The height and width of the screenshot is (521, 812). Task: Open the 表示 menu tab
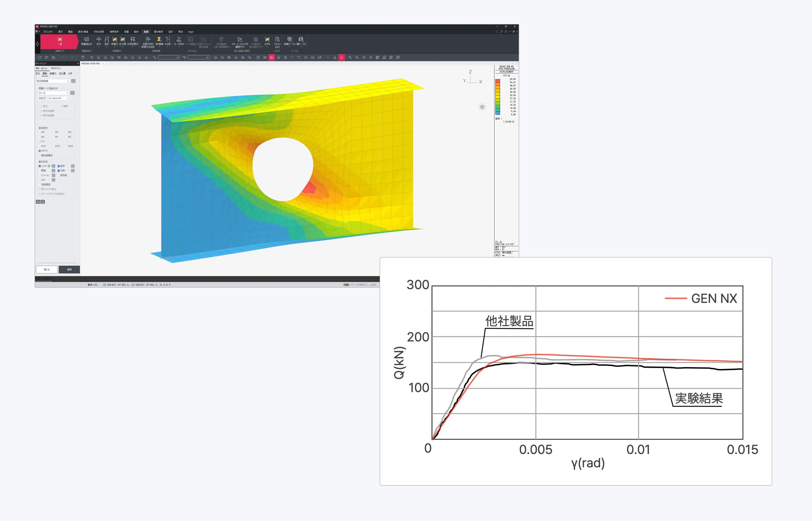(x=60, y=32)
